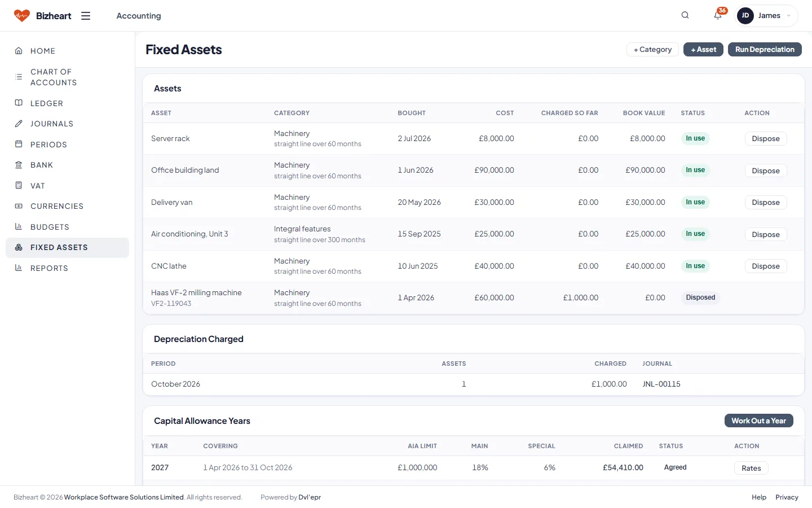Click the Home sidebar icon
Image resolution: width=812 pixels, height=508 pixels.
click(19, 51)
